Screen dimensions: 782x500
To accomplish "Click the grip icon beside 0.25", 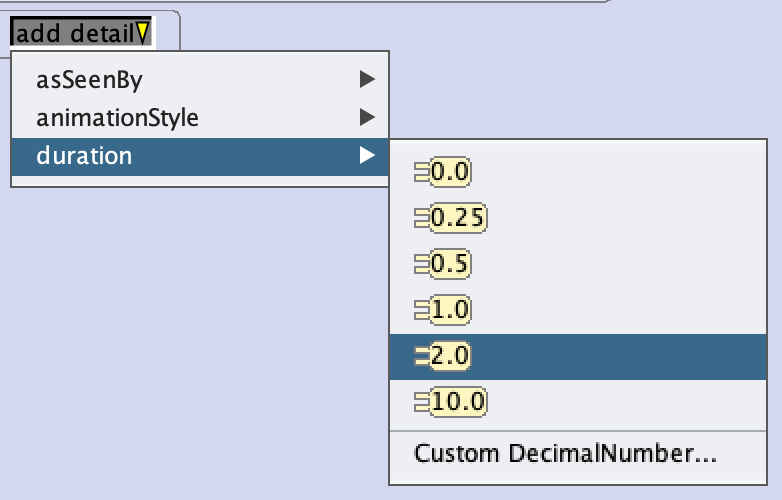I will 420,218.
